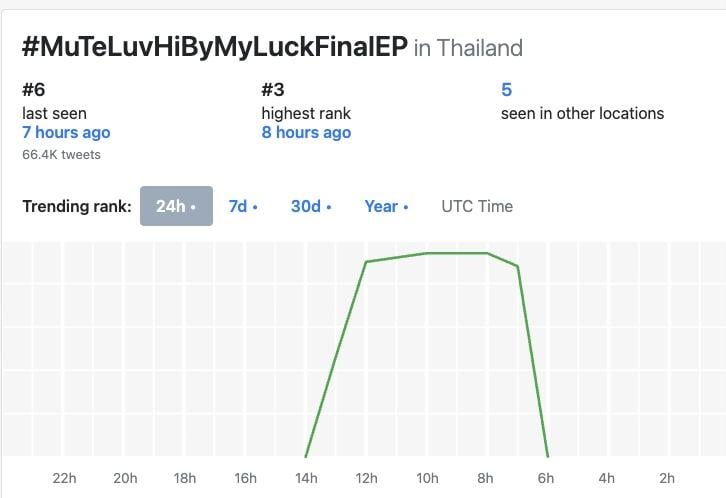This screenshot has height=498, width=726.
Task: Toggle UTC Time display
Action: (477, 206)
